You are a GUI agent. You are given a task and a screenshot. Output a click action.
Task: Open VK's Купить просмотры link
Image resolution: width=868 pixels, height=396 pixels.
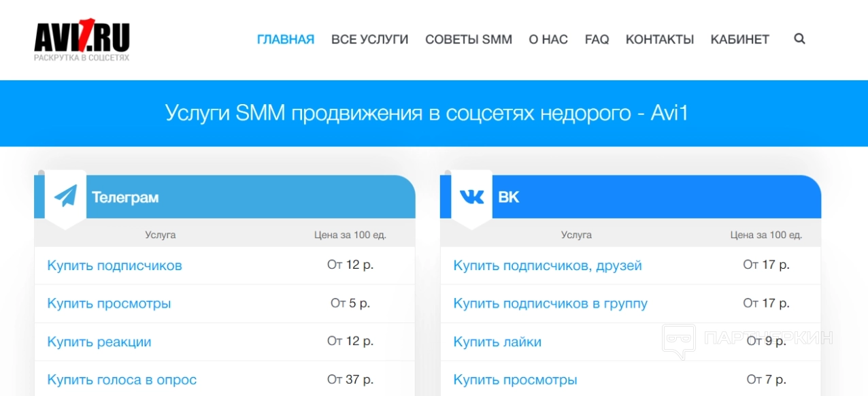[515, 380]
